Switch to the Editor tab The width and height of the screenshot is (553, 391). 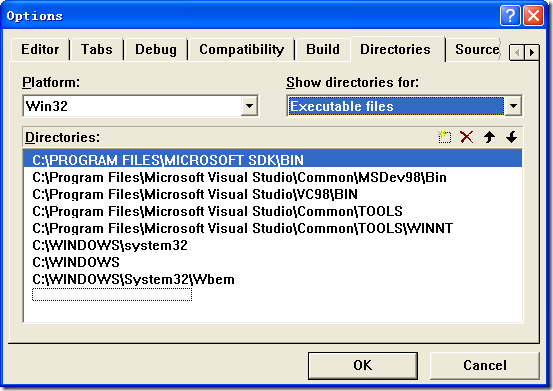tap(40, 49)
